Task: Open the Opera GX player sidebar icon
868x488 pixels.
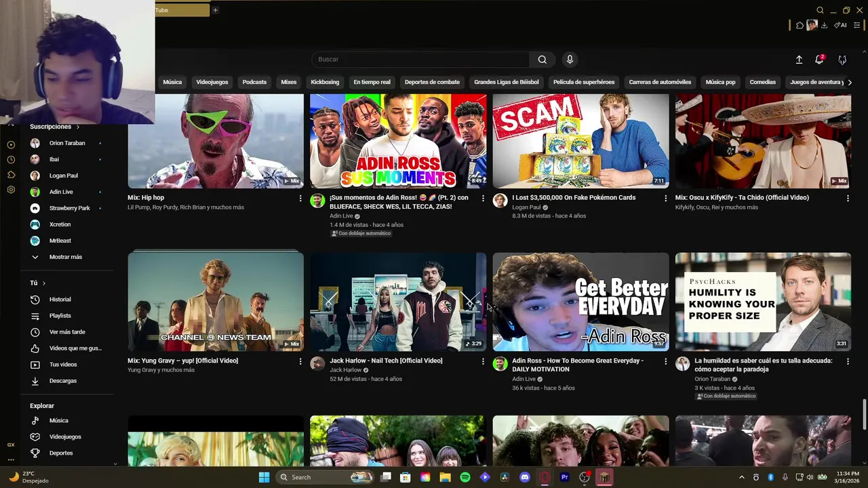Action: [x=11, y=144]
